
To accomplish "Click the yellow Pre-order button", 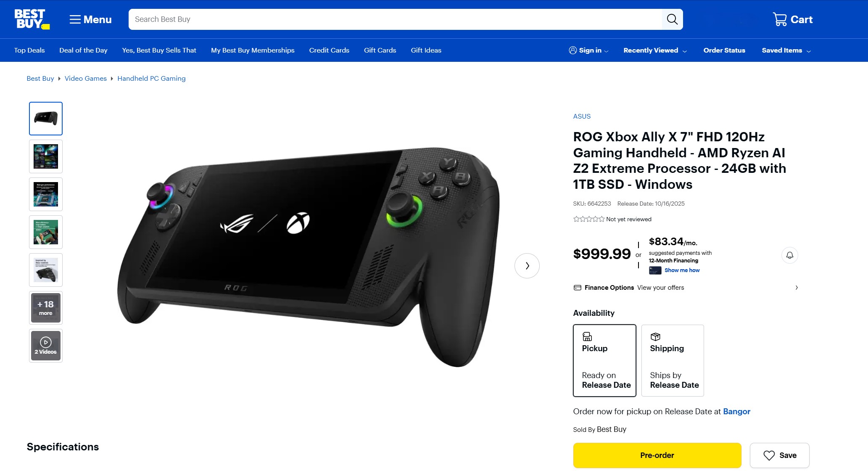I will pos(657,455).
